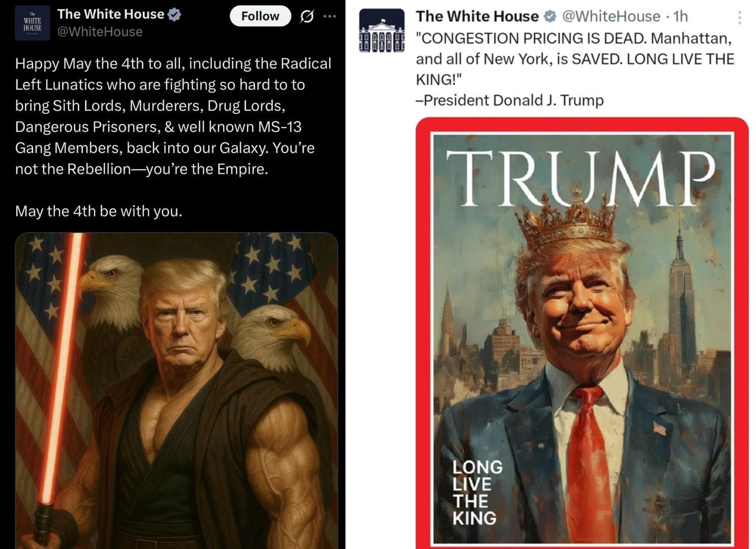Click the verified badge beside left White House name

click(174, 15)
